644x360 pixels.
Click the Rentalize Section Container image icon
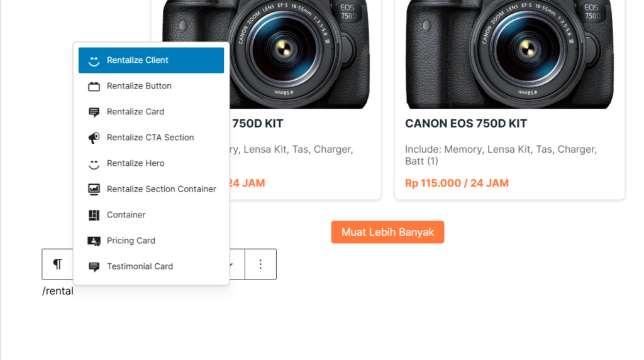94,189
